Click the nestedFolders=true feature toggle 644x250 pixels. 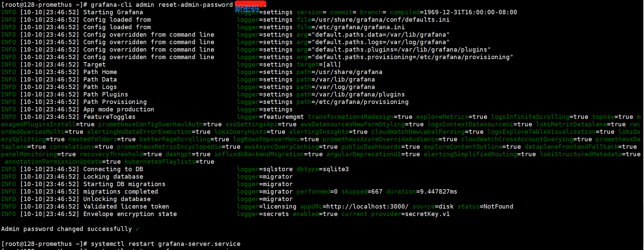pyautogui.click(x=102, y=139)
